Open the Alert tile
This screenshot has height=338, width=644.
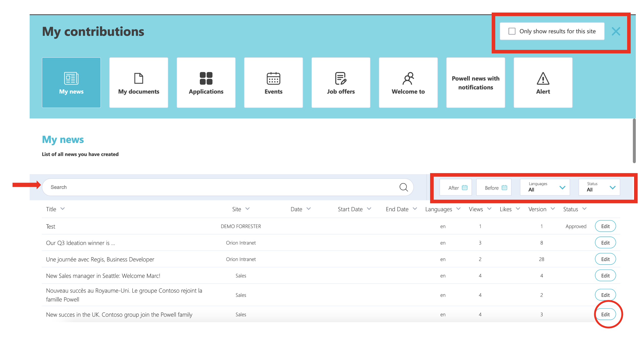pos(543,83)
